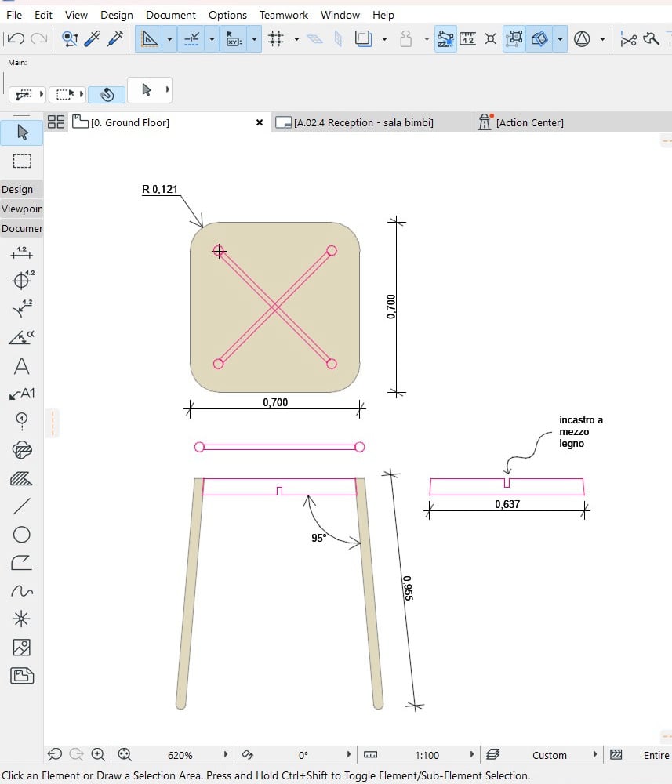Open the surface selection dropdown arrow
The width and height of the screenshot is (672, 784).
pyautogui.click(x=560, y=38)
